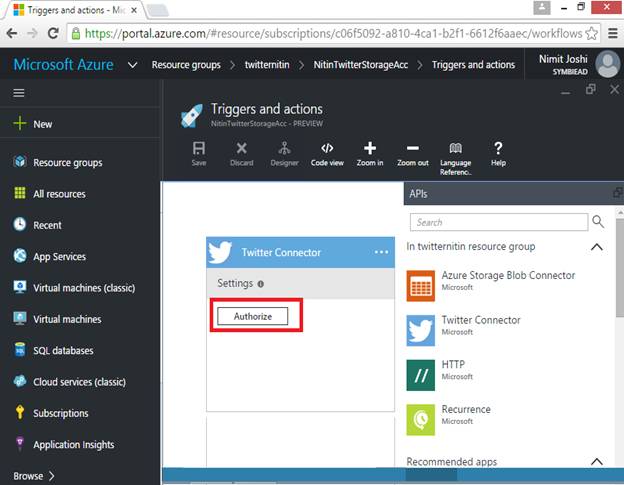
Task: Go to Resource groups breadcrumb
Action: click(186, 64)
